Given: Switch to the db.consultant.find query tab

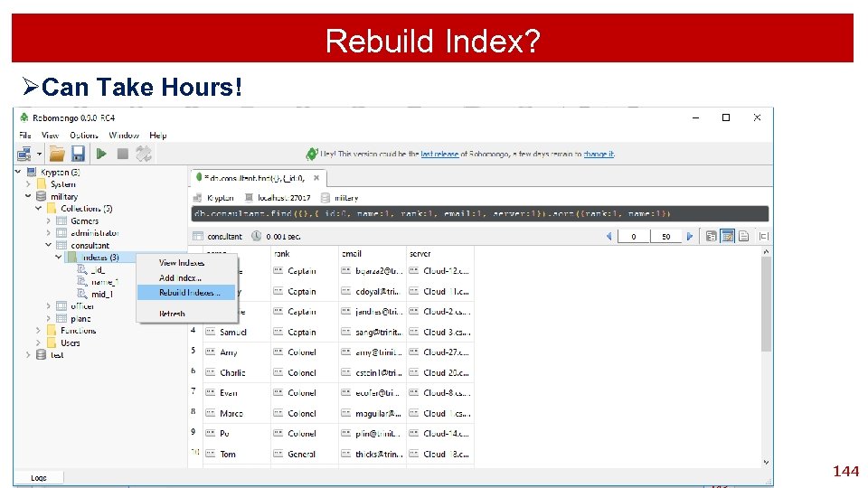Looking at the screenshot, I should (253, 178).
